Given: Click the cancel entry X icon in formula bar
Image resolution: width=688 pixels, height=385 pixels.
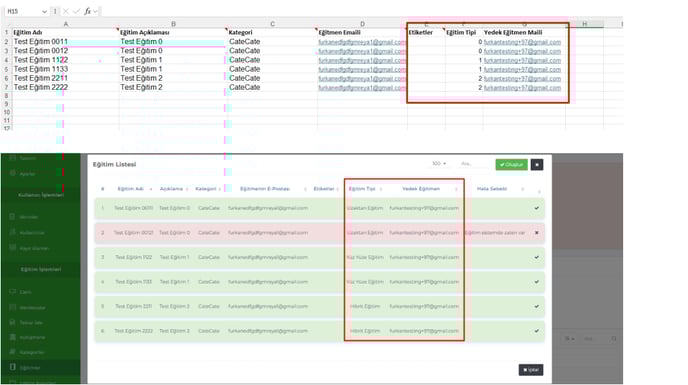Looking at the screenshot, I should click(x=66, y=11).
